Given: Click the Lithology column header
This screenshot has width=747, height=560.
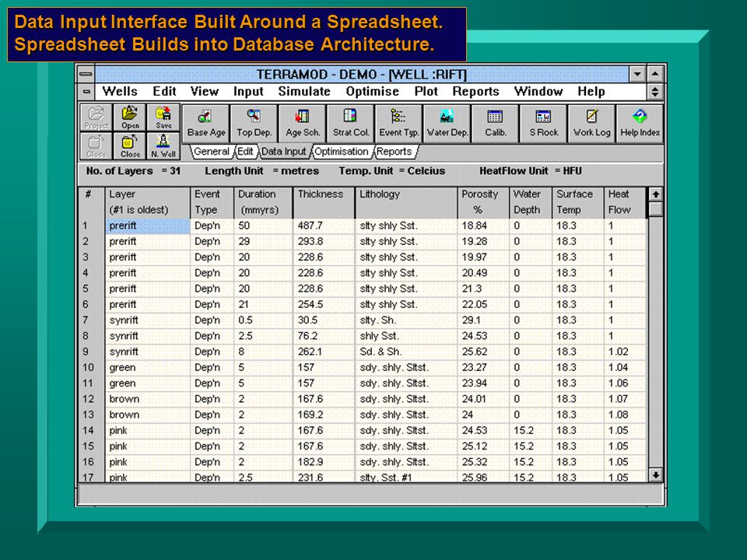Looking at the screenshot, I should tap(406, 202).
